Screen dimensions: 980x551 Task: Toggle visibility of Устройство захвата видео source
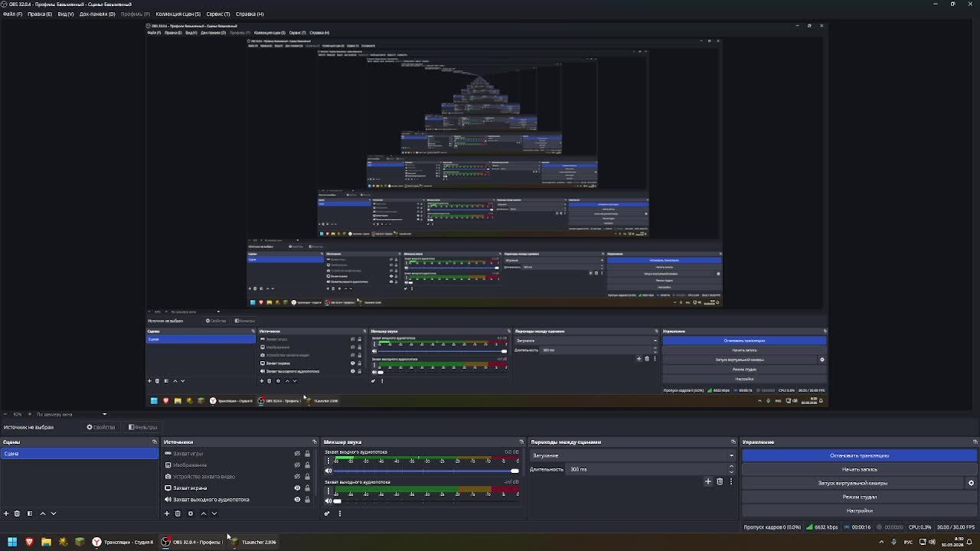tap(298, 477)
